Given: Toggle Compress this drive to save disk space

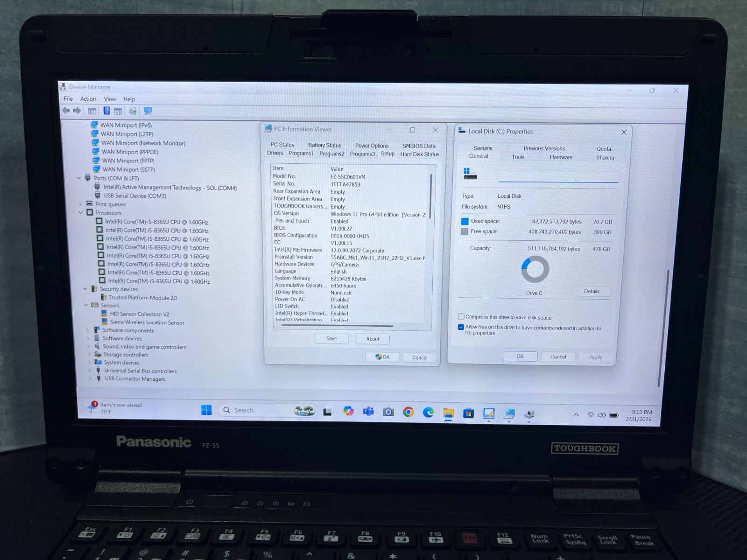Looking at the screenshot, I should [x=461, y=316].
